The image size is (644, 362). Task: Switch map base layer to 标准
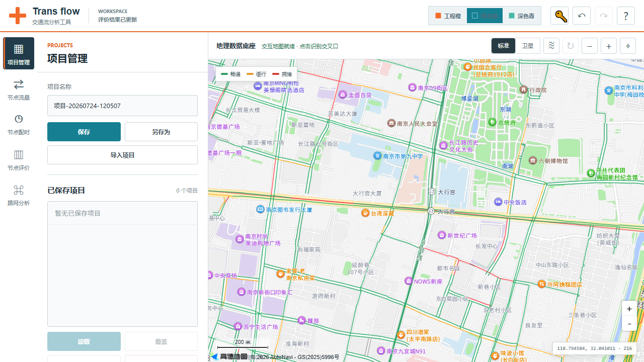coord(504,46)
